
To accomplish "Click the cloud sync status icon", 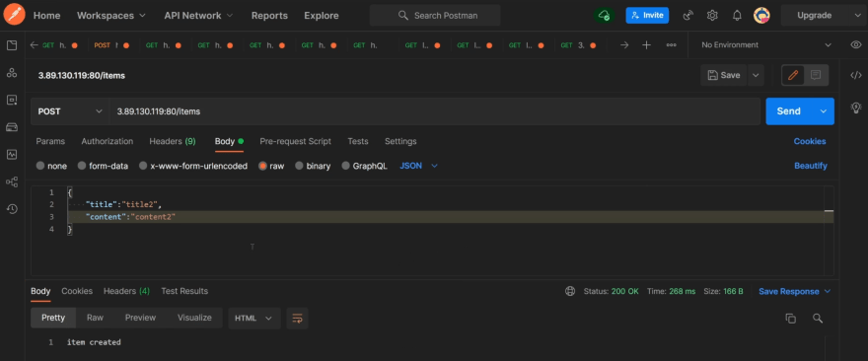I will click(604, 16).
